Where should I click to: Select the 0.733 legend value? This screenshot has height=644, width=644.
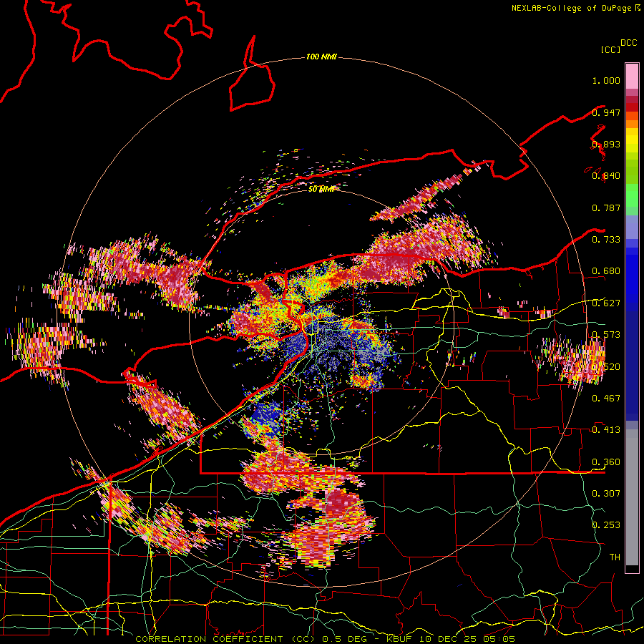(606, 240)
